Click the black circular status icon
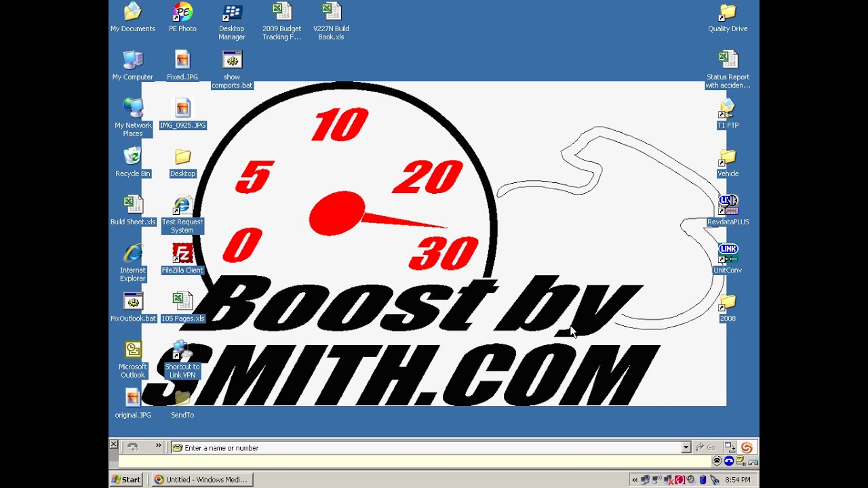This screenshot has width=868, height=488. click(717, 461)
